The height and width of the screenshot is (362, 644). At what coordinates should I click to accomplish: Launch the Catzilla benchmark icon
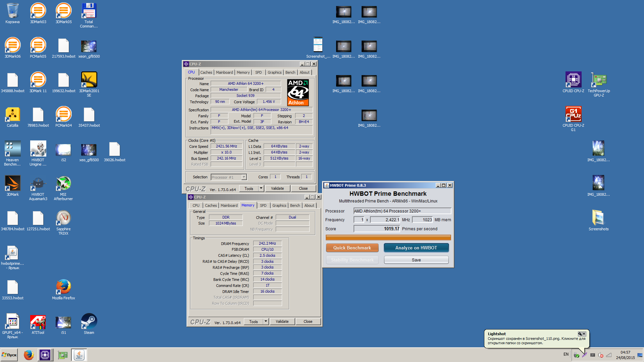12,117
